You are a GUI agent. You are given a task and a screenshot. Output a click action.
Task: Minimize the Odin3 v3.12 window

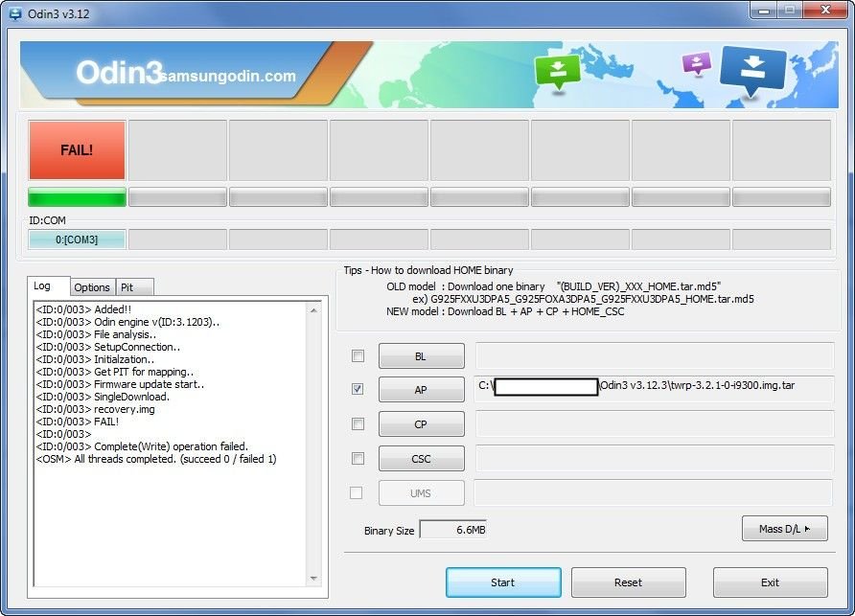[x=764, y=11]
